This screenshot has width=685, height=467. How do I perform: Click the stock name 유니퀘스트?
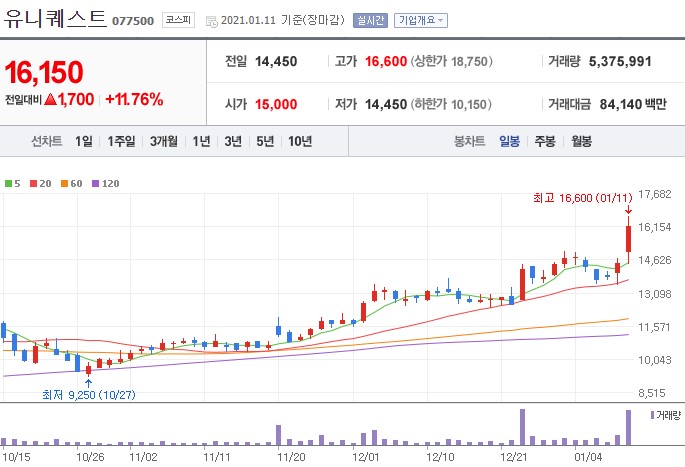click(55, 19)
